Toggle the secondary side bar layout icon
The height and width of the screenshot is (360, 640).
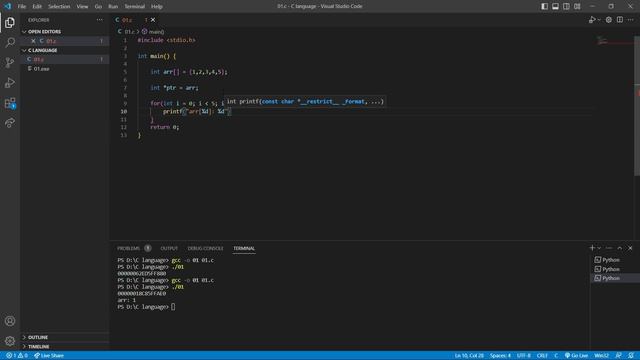[x=566, y=6]
